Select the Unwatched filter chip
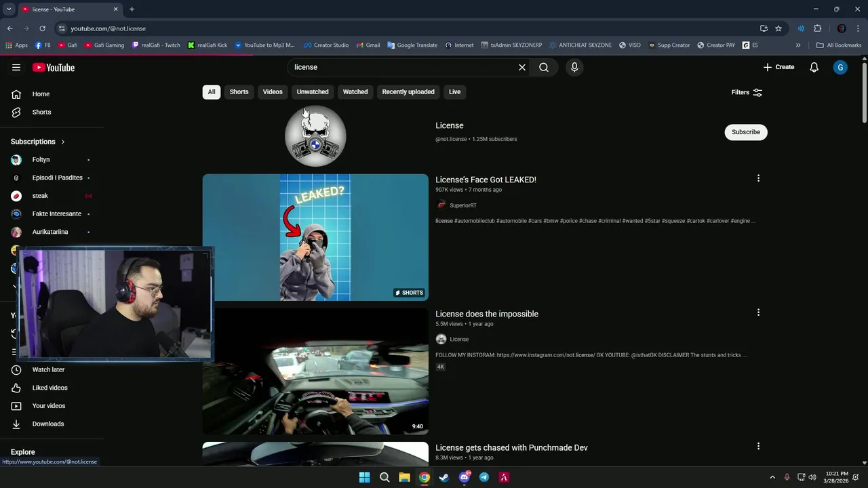The width and height of the screenshot is (868, 488). [313, 92]
